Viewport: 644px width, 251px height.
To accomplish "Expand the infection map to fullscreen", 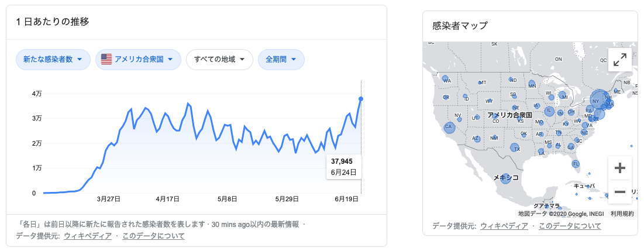I will [x=620, y=59].
